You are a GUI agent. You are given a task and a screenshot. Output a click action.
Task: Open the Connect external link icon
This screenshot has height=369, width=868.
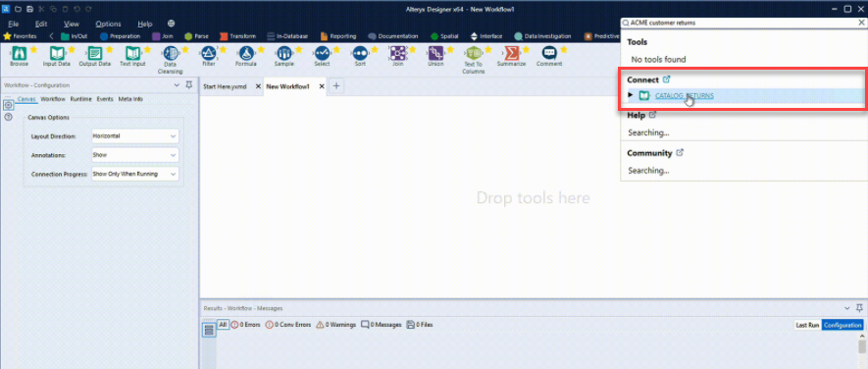tap(667, 79)
